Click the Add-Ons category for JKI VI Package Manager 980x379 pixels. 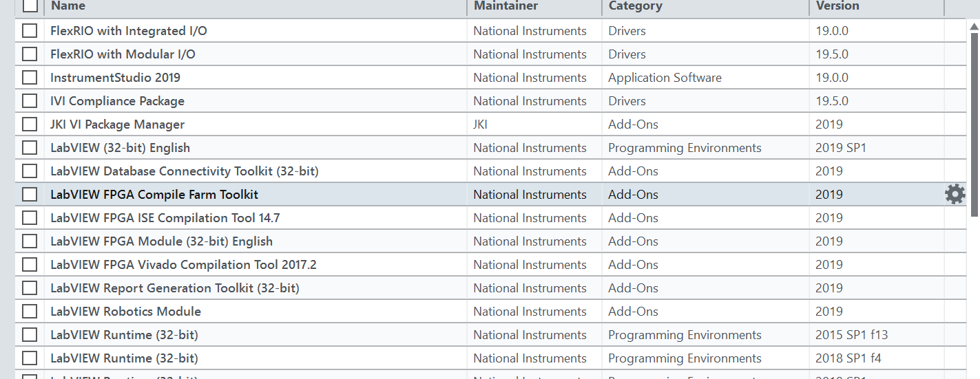(633, 124)
